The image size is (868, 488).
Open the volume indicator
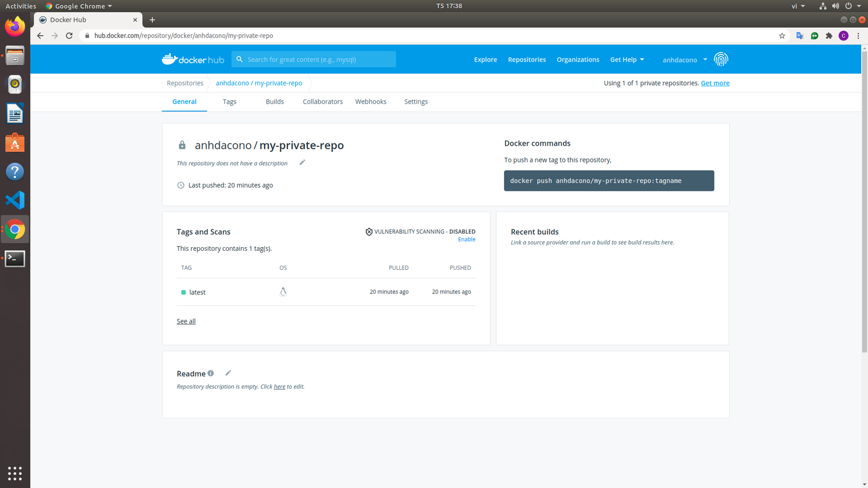835,6
